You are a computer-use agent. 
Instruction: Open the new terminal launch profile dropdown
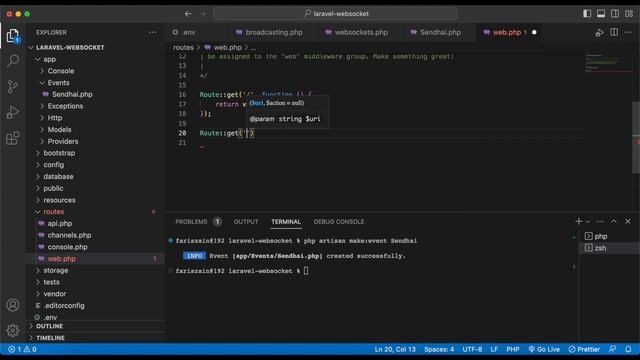click(x=588, y=221)
